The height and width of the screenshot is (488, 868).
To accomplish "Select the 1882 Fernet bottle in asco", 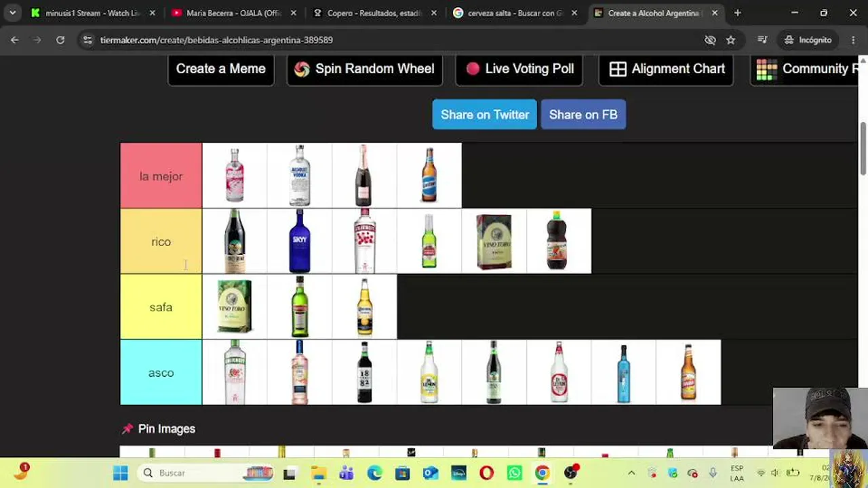I will [364, 372].
